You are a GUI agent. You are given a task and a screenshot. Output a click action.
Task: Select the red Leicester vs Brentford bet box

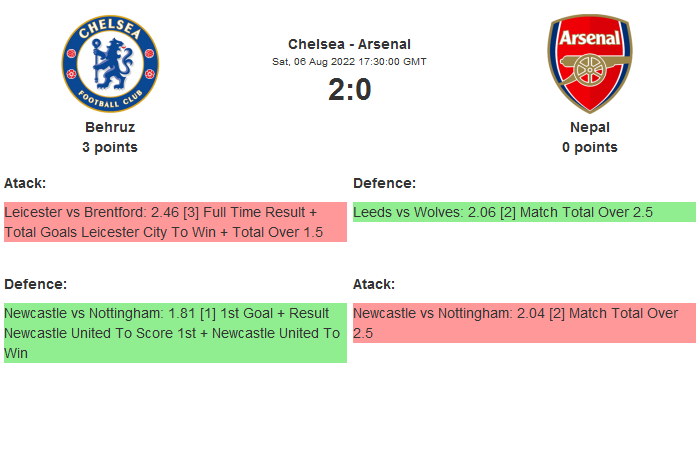point(175,222)
